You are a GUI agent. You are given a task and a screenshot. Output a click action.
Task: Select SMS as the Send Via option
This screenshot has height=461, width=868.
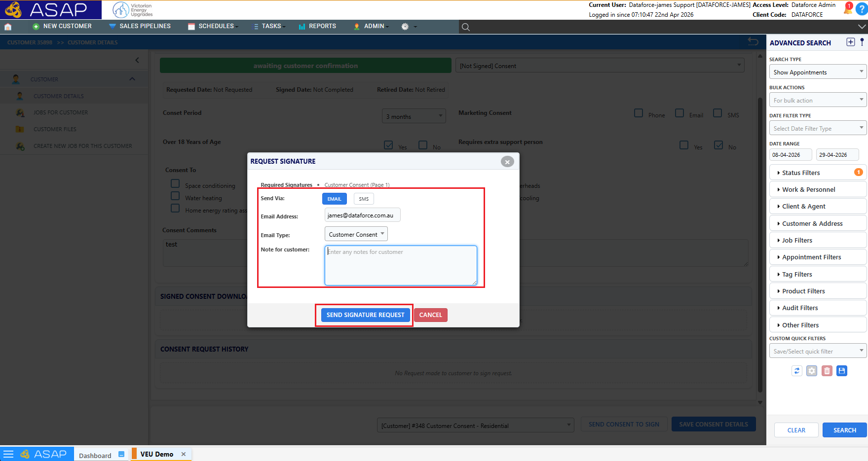coord(364,199)
